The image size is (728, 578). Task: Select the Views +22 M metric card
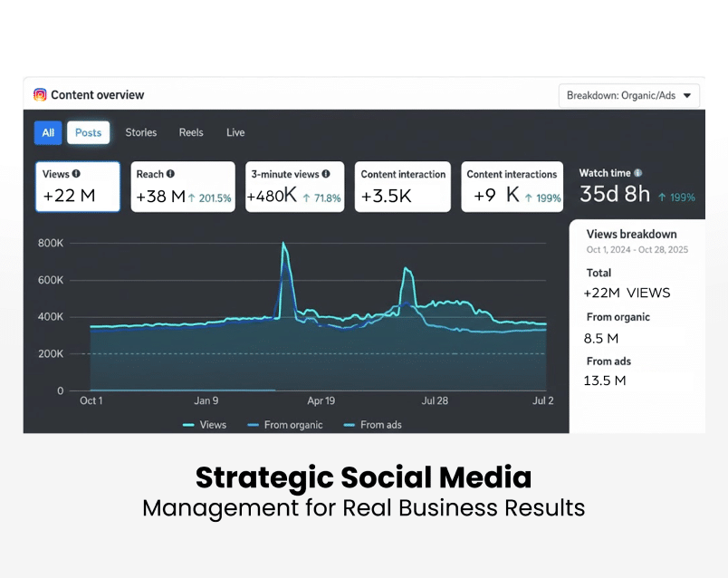pos(78,187)
